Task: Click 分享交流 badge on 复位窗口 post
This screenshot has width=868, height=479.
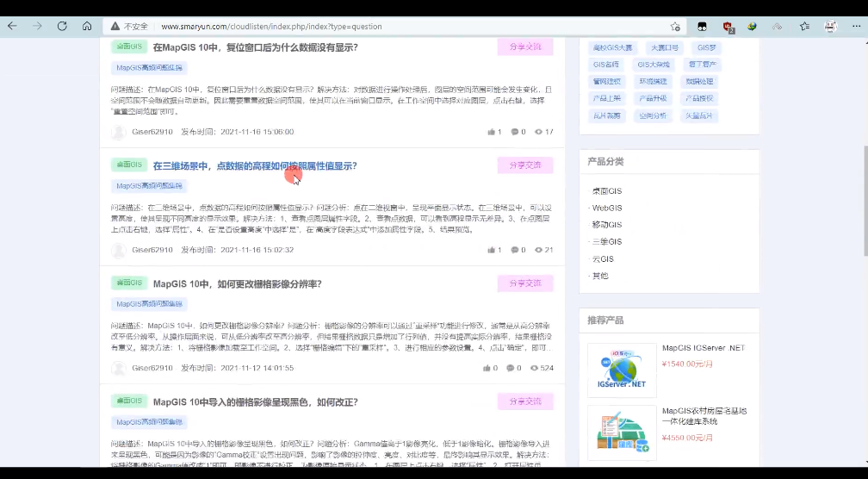Action: coord(525,47)
